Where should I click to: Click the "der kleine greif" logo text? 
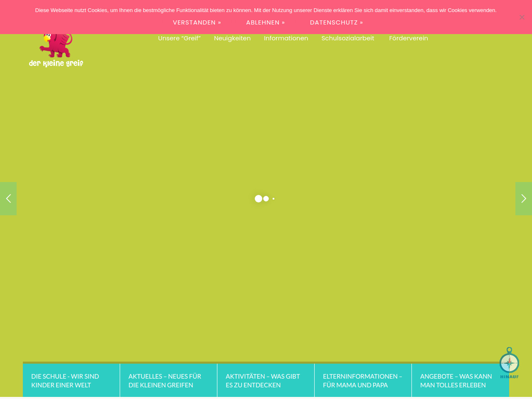(56, 64)
